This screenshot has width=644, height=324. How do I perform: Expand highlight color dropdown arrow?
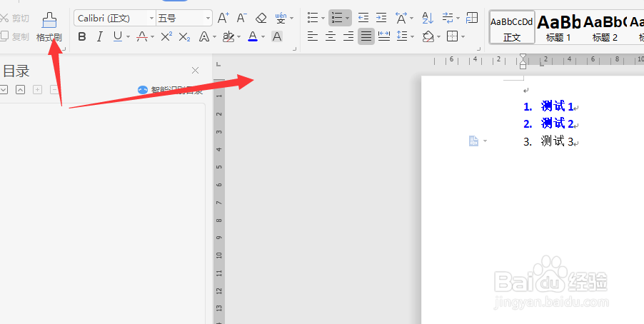238,37
